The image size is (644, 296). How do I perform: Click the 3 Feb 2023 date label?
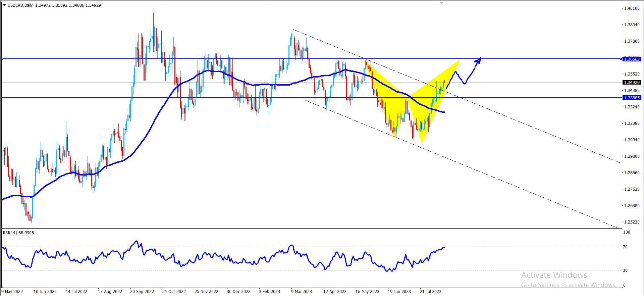[270, 292]
